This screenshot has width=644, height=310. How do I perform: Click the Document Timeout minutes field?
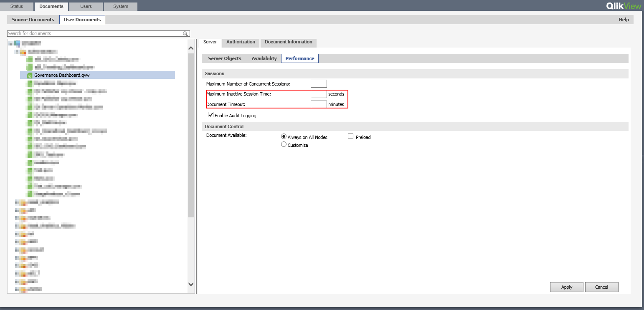pyautogui.click(x=319, y=104)
